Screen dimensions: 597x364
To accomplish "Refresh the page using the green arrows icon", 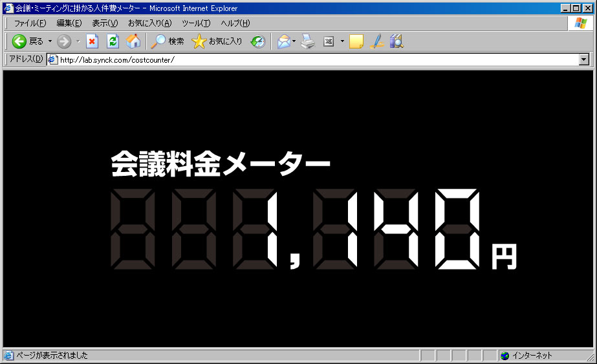I will pyautogui.click(x=113, y=41).
